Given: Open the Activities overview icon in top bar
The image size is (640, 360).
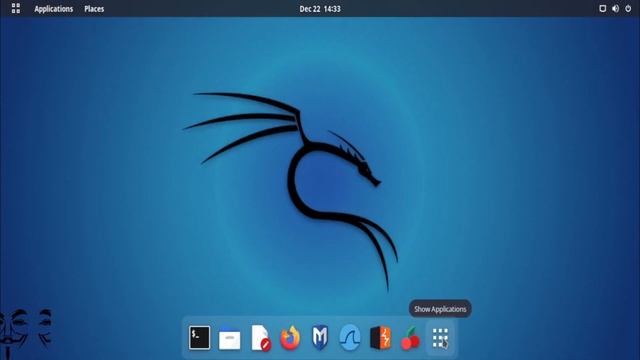Looking at the screenshot, I should point(16,9).
